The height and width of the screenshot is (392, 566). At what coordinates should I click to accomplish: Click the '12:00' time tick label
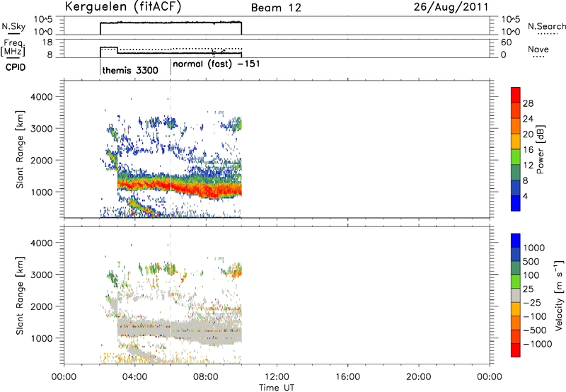(277, 377)
